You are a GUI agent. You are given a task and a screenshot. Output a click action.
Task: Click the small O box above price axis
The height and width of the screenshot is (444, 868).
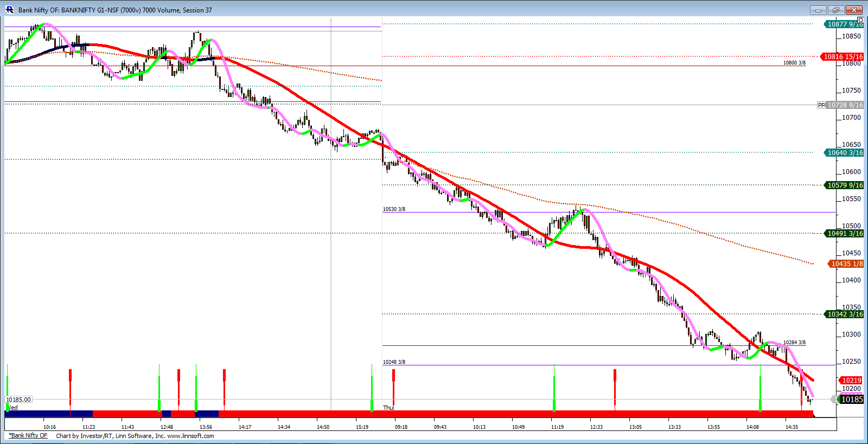point(860,20)
